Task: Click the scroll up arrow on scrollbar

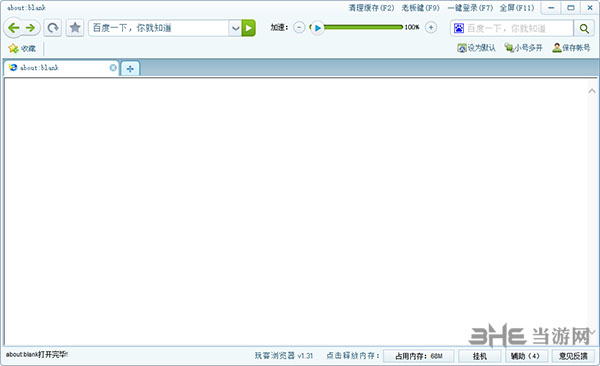Action: 592,91
